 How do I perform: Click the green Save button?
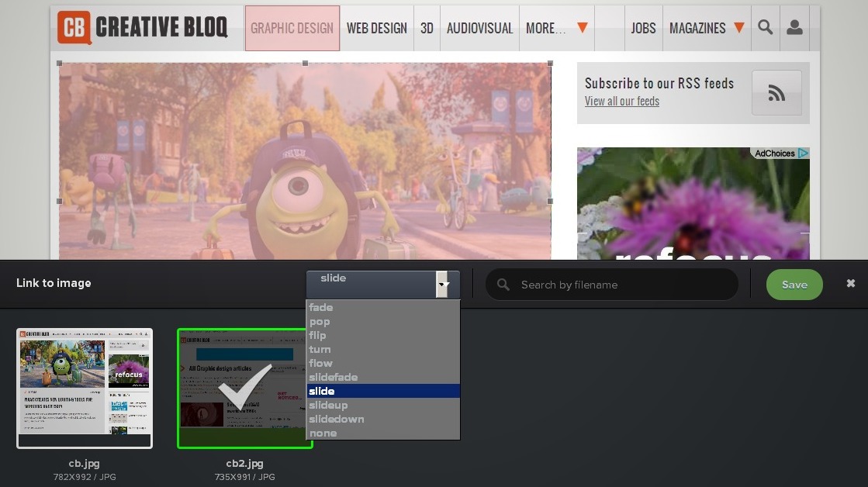[794, 285]
